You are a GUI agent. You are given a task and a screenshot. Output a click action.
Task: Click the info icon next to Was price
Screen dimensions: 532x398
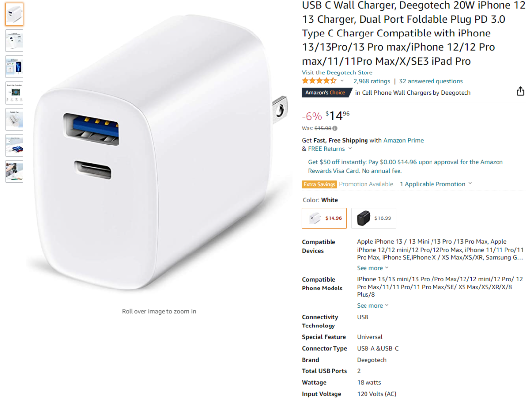(335, 128)
